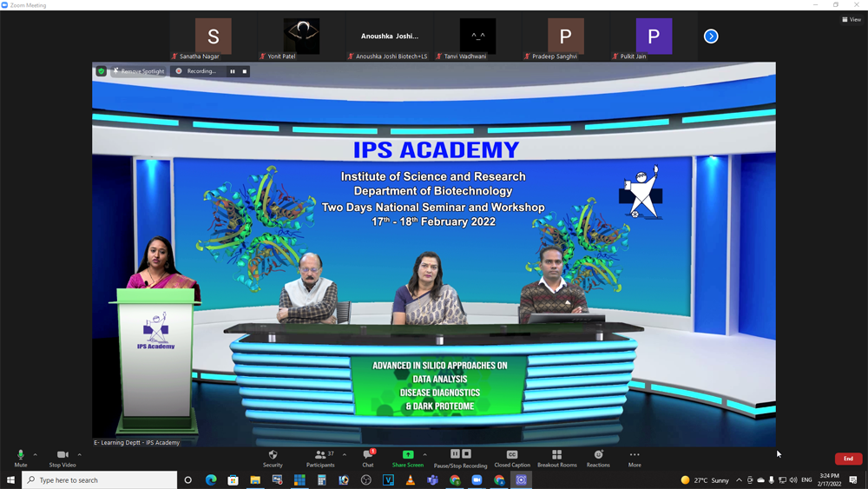Click the E-Learning Deptt - IPS Academy label
The image size is (868, 489).
(x=137, y=442)
